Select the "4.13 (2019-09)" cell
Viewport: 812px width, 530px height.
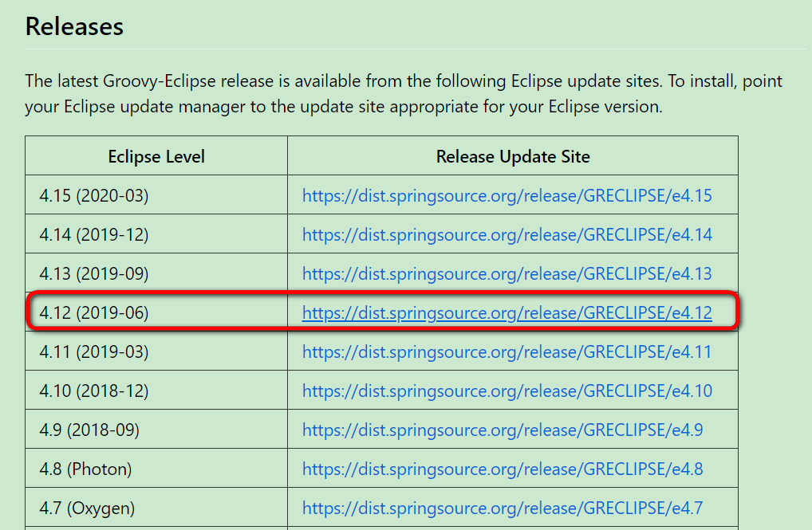point(156,273)
